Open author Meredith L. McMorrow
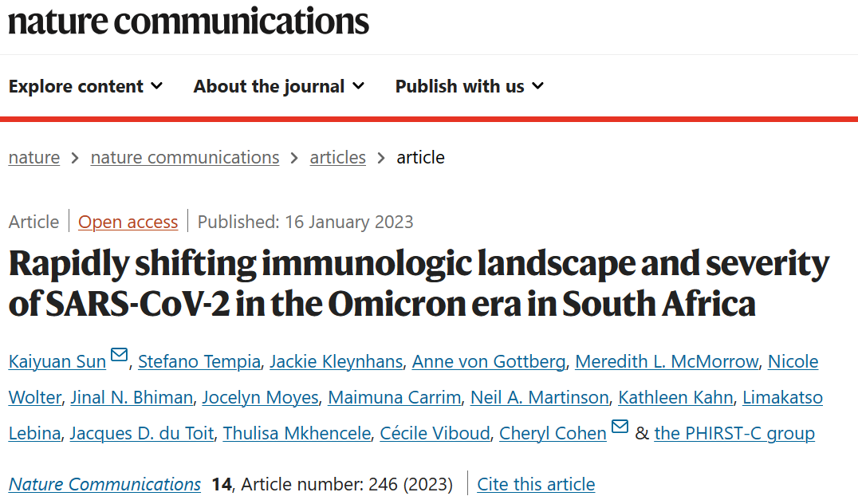Viewport: 858px width, 504px height. pos(667,362)
